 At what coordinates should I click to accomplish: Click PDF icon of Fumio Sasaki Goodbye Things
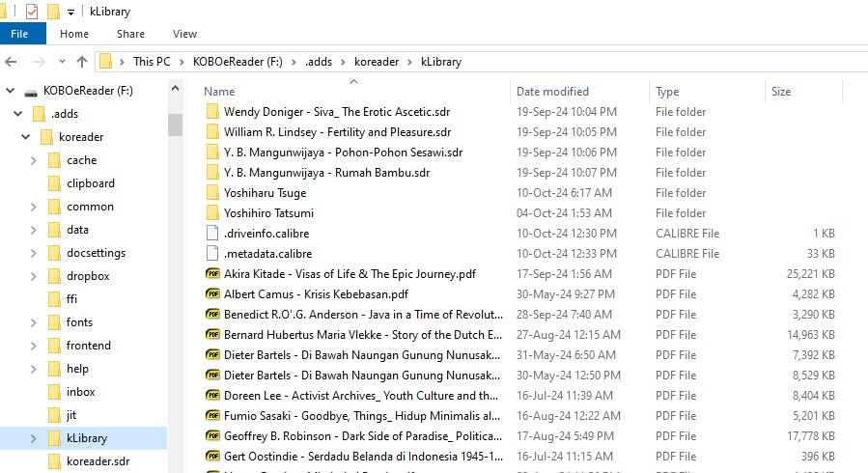[212, 416]
